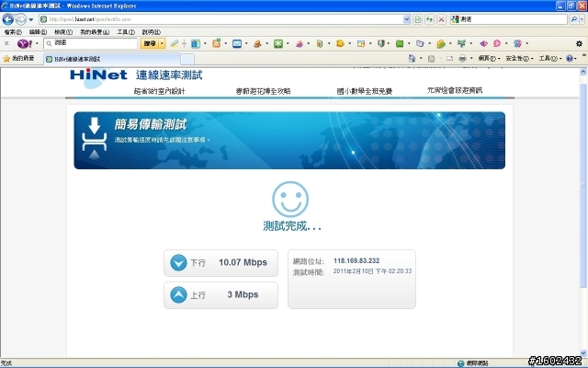Open the 工具(T) menu in the menu bar
Viewport: 588px width, 368px height.
pos(126,32)
